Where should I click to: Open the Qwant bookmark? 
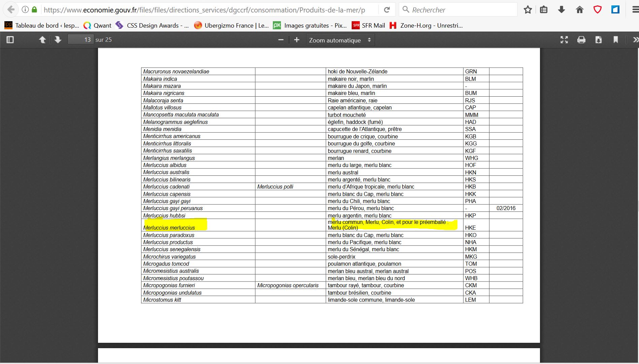pos(98,25)
